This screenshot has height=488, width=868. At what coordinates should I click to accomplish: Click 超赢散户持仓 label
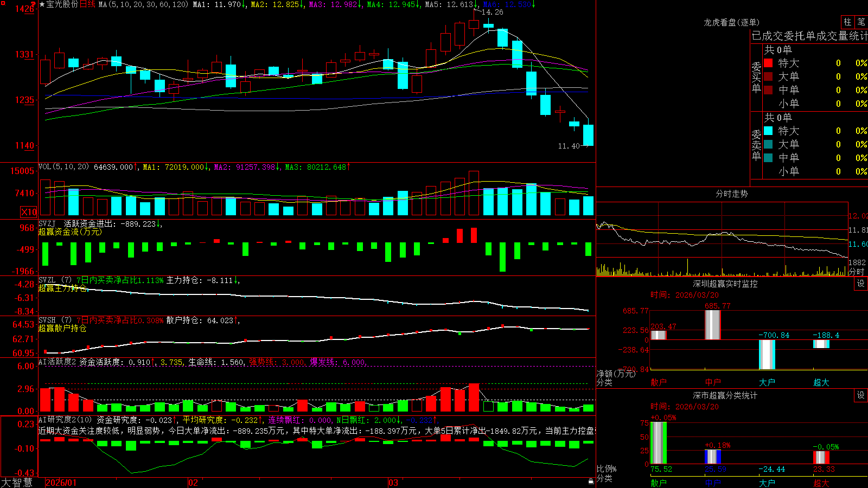click(62, 328)
